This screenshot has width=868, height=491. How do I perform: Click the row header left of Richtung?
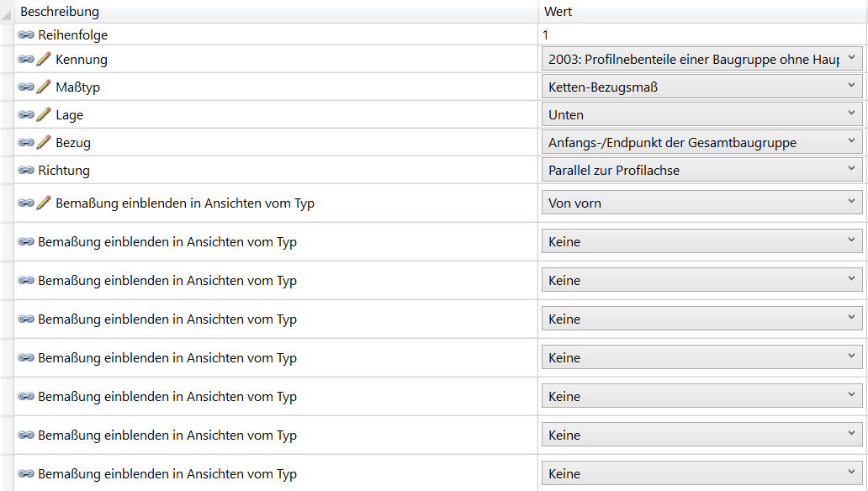(7, 170)
